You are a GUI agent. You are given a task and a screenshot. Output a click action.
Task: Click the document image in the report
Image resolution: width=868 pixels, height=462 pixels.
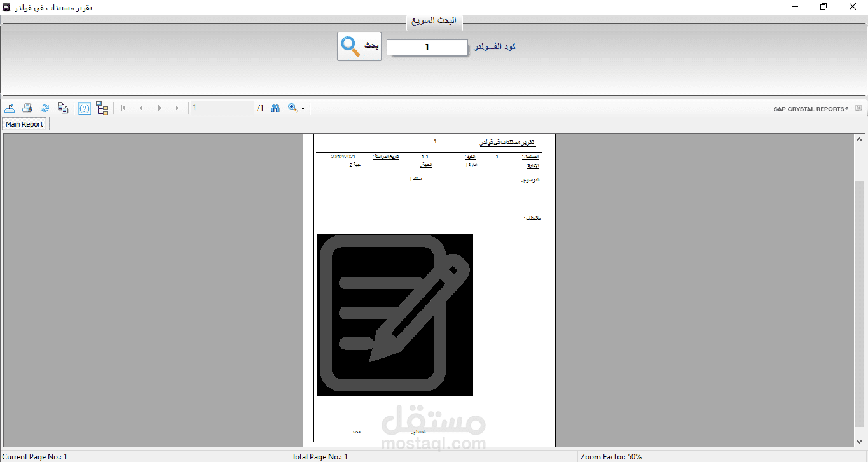pos(395,315)
